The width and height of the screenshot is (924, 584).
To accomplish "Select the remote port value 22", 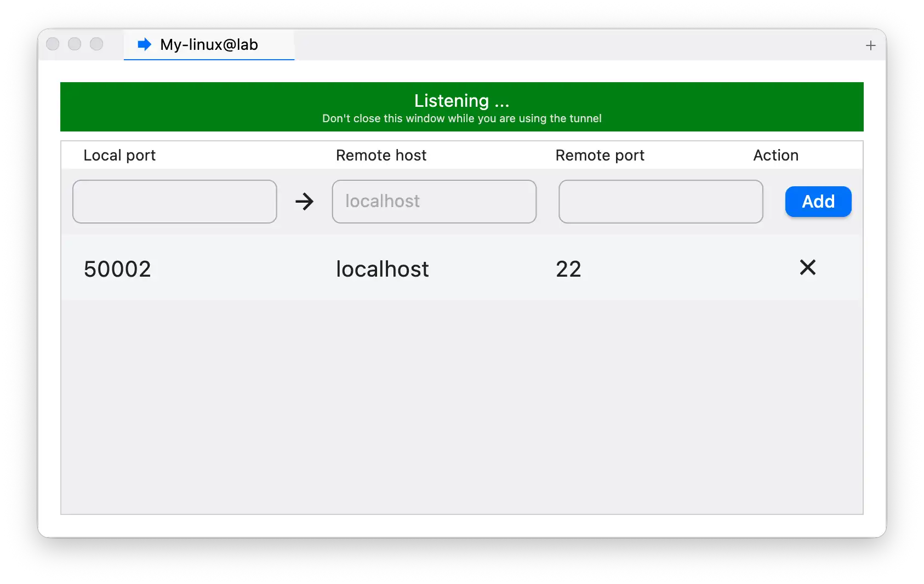I will tap(568, 268).
